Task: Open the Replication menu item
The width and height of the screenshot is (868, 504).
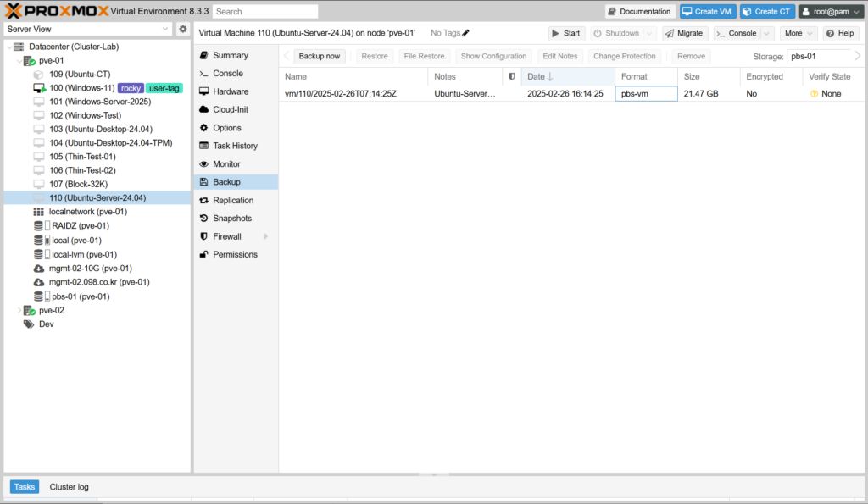Action: [x=232, y=201]
